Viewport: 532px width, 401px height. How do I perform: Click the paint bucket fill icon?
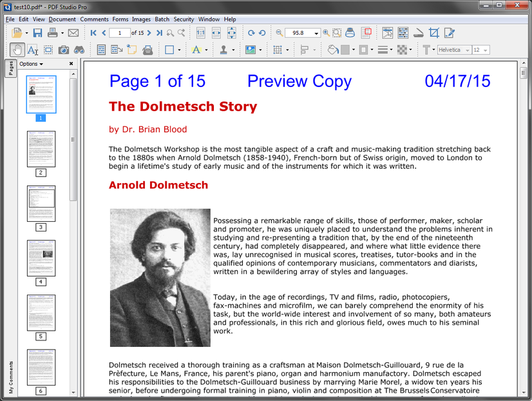click(333, 50)
